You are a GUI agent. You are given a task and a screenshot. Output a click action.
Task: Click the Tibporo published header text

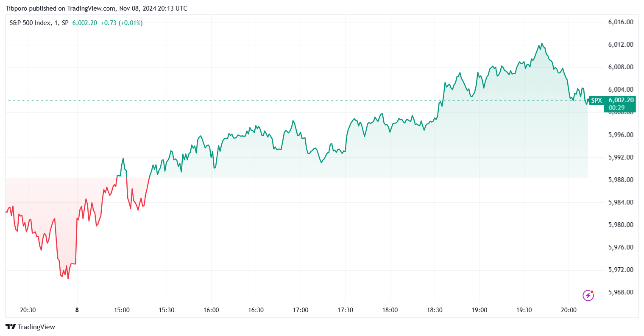pyautogui.click(x=96, y=8)
